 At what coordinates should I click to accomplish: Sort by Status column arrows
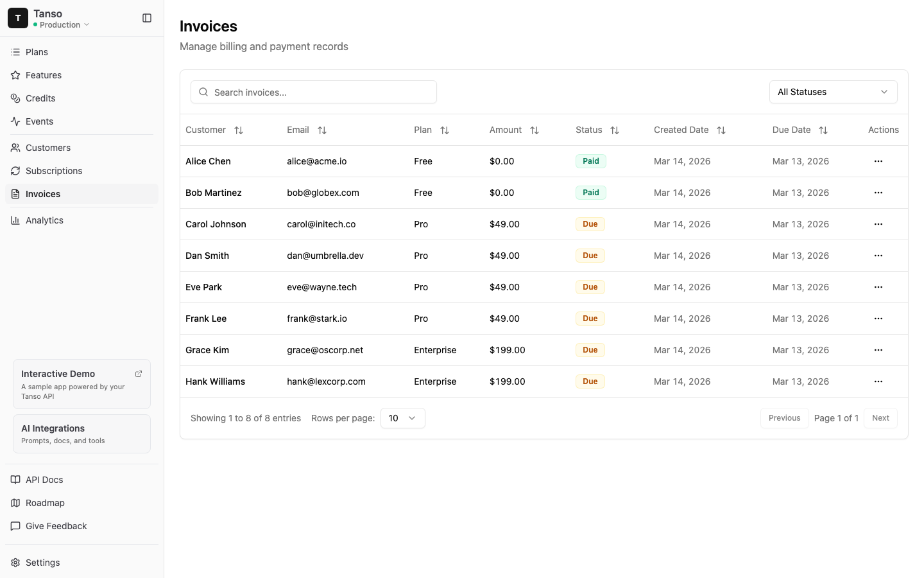(x=615, y=130)
